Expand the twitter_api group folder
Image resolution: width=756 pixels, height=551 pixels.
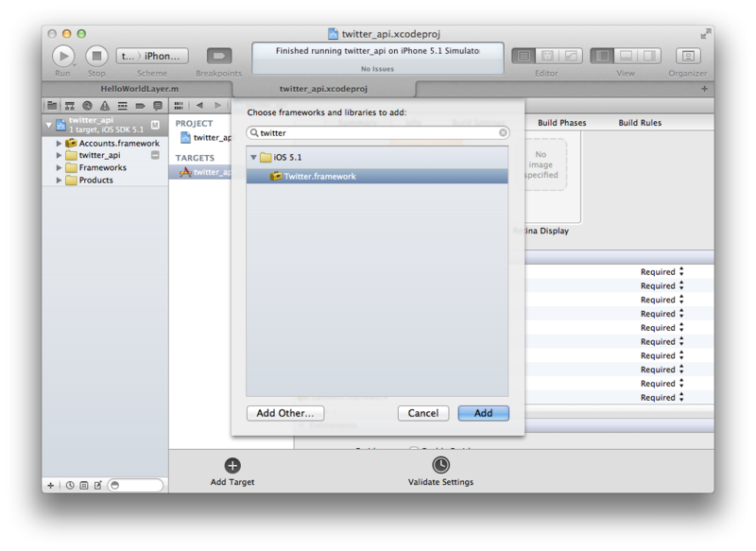pos(59,155)
